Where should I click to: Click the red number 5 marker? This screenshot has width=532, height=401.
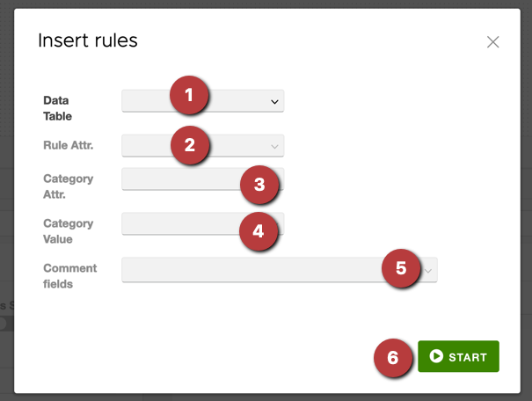point(401,268)
